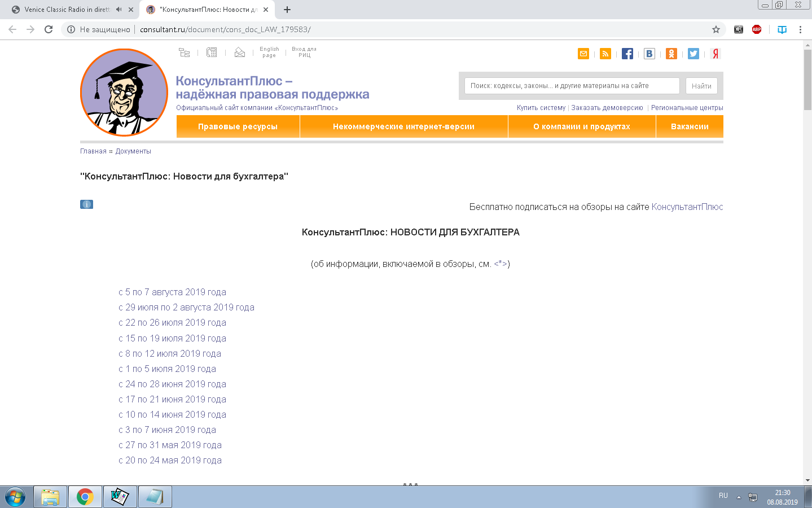Image resolution: width=812 pixels, height=508 pixels.
Task: Open the blue book extension icon
Action: (782, 29)
